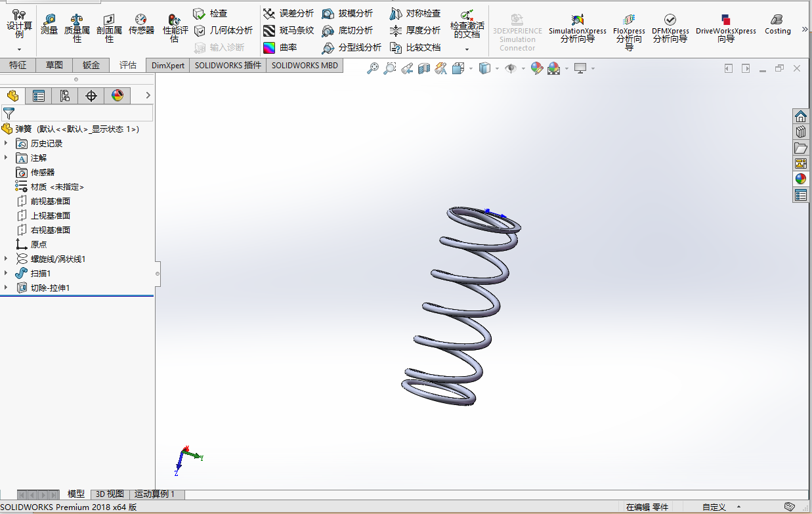The height and width of the screenshot is (514, 812).
Task: Open Display Style dropdown arrow
Action: (497, 68)
